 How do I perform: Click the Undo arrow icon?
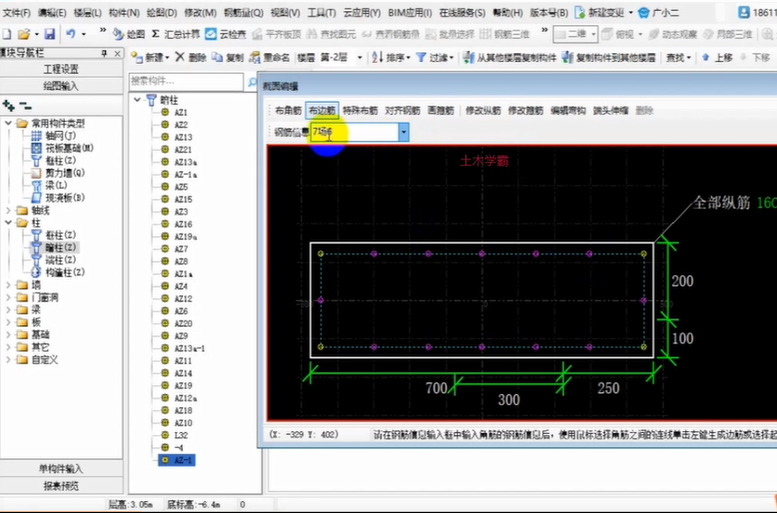[71, 34]
